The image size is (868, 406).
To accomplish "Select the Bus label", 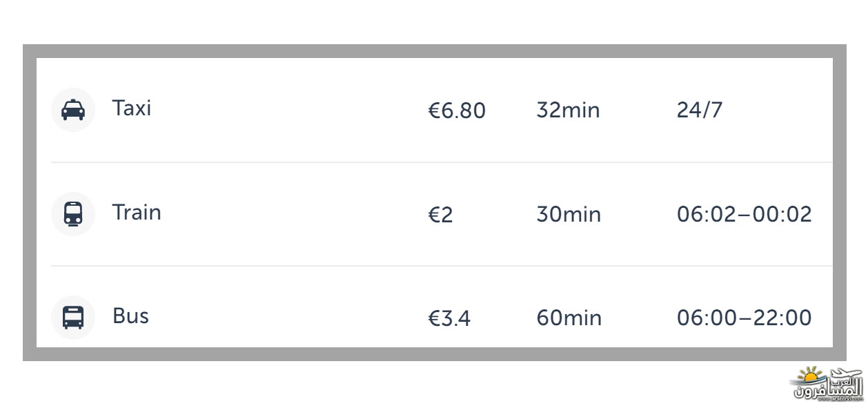I will pyautogui.click(x=130, y=316).
